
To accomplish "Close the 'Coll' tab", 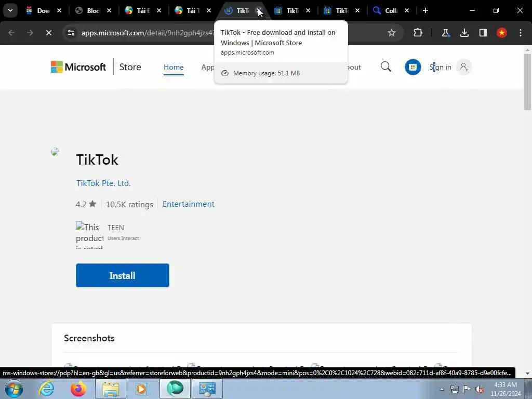I will 407,10.
